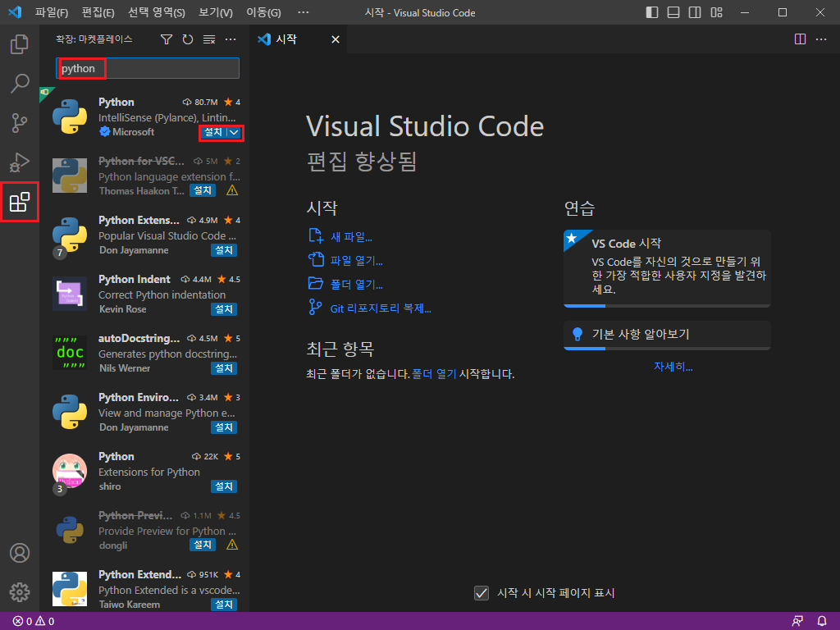Toggle the bottom panel visibility
This screenshot has height=630, width=840.
point(673,12)
